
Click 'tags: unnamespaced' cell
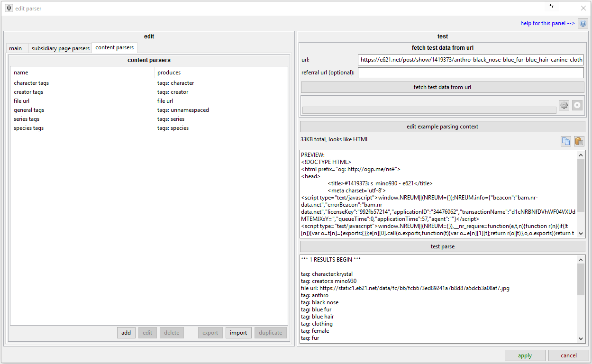[x=183, y=110]
